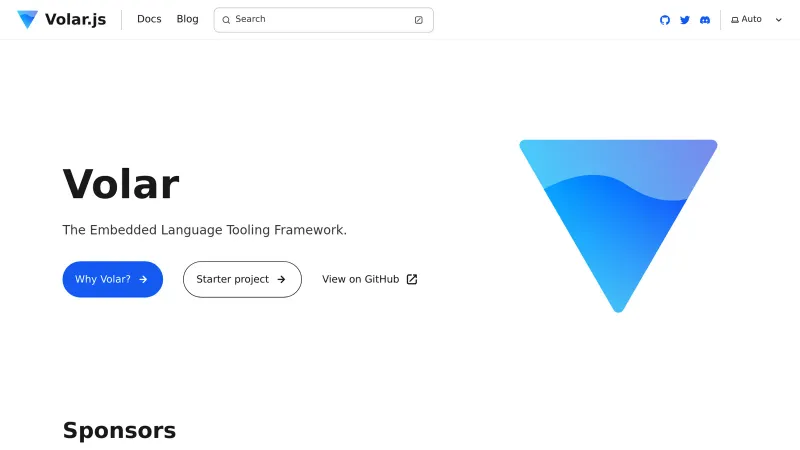Open the GitHub icon link in header
The image size is (800, 450).
tap(665, 20)
